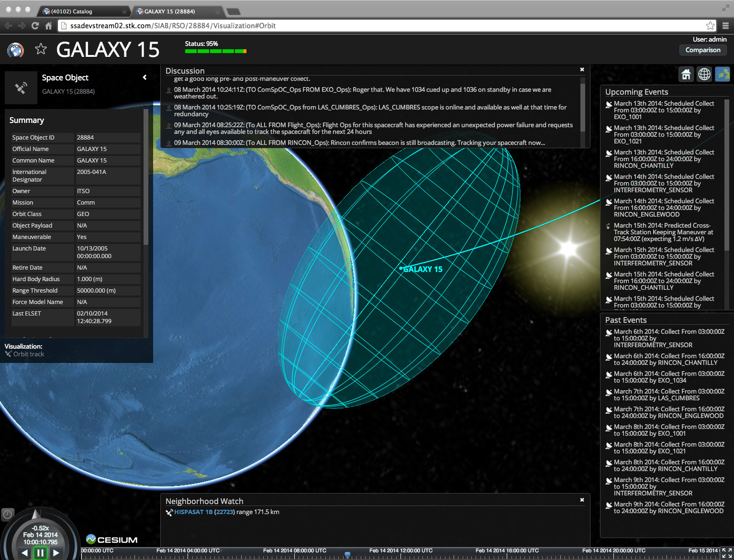Go to the browser home page

pyautogui.click(x=48, y=26)
